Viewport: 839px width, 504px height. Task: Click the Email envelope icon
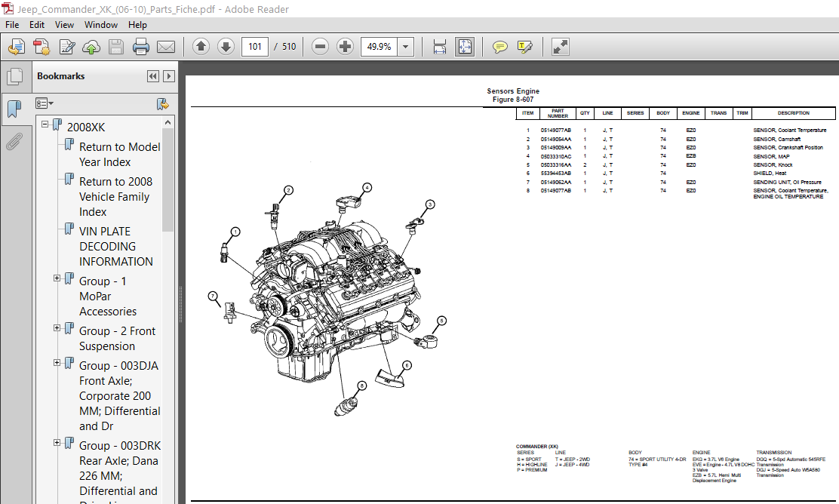(x=166, y=47)
